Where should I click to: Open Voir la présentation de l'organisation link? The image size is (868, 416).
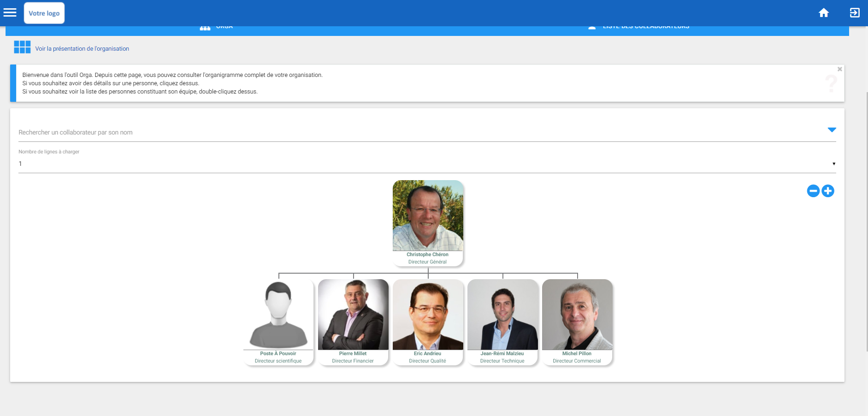[x=82, y=49]
